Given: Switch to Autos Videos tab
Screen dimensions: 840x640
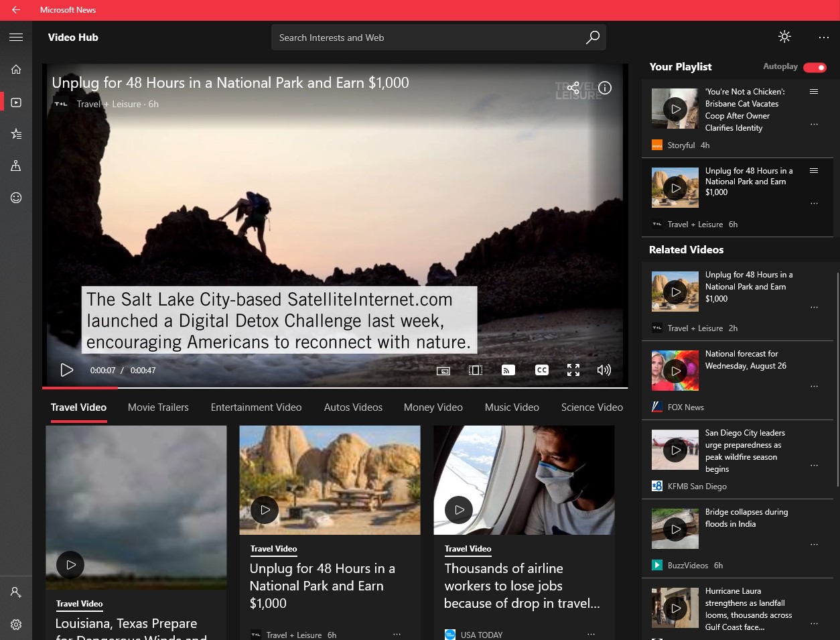Looking at the screenshot, I should (353, 407).
